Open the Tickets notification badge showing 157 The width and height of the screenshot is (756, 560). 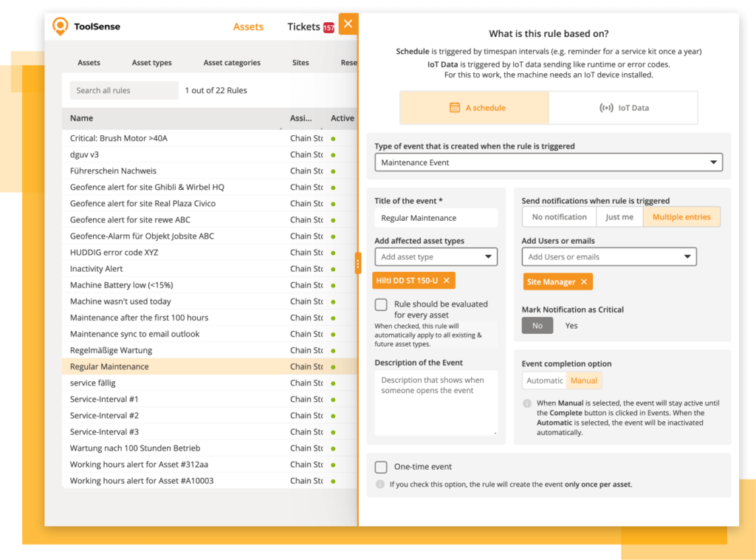[x=329, y=28]
